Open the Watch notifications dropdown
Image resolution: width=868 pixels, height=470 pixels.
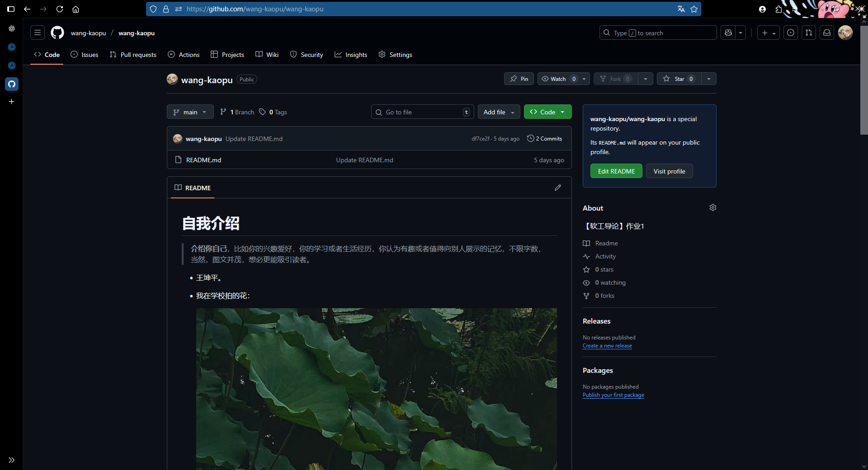[563, 79]
